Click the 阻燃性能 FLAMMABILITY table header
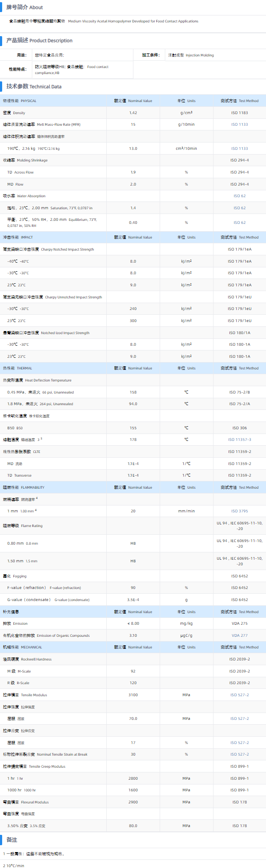The width and height of the screenshot is (266, 868). point(24,487)
